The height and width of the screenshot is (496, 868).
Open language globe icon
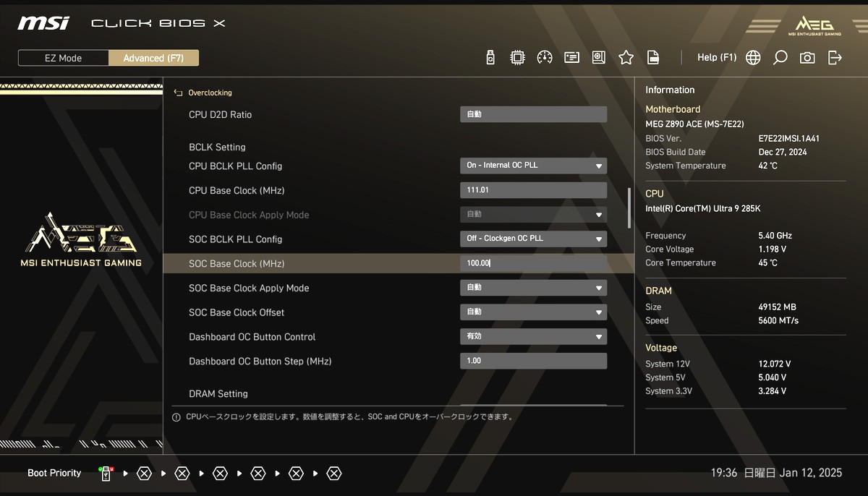(x=753, y=58)
